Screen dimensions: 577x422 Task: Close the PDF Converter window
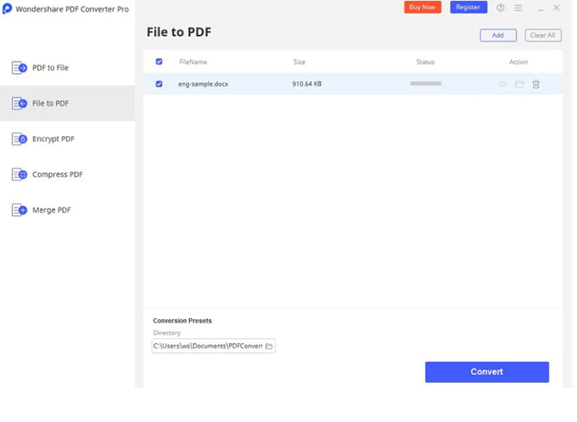(x=556, y=8)
